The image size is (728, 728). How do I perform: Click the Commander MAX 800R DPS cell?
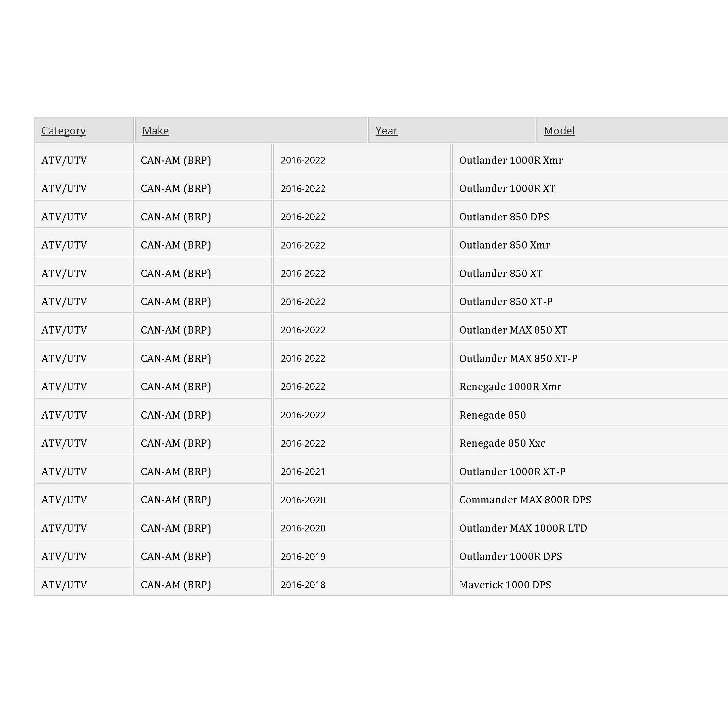[x=590, y=497]
